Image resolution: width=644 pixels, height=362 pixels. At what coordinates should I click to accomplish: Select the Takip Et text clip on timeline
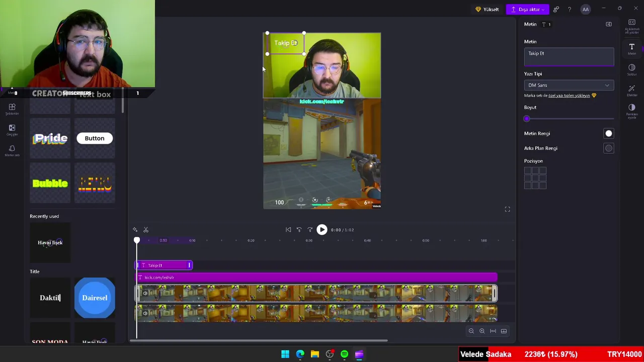coord(164,265)
